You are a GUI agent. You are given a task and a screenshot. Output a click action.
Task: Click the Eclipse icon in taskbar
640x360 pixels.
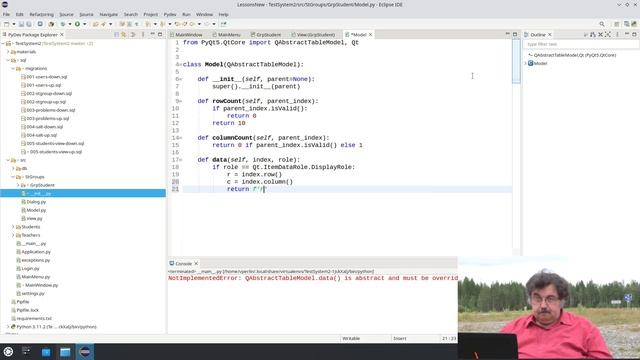85,352
